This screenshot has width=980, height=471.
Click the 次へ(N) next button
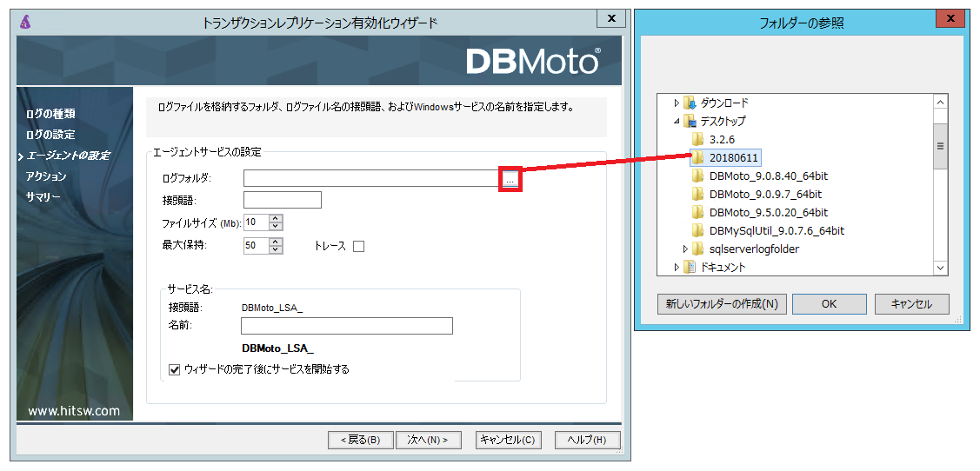(428, 440)
